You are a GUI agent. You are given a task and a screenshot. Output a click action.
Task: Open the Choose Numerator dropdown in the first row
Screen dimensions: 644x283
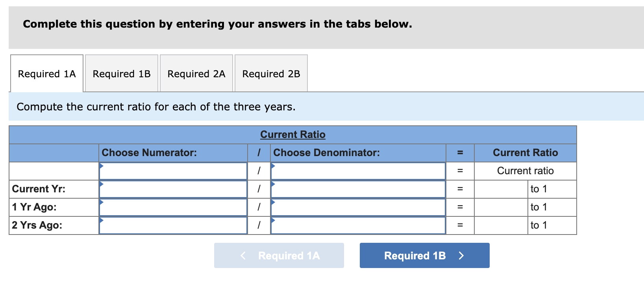pyautogui.click(x=173, y=171)
